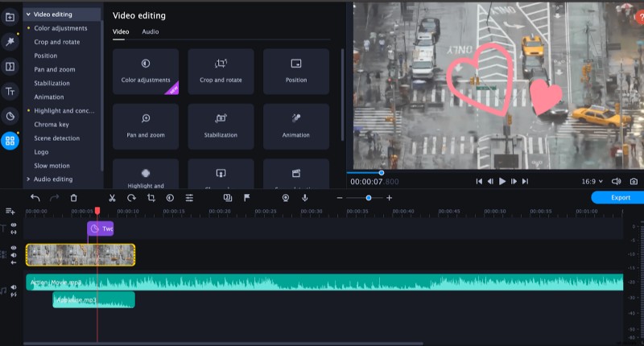Click the timeline horizontal scrollbar

point(224,344)
